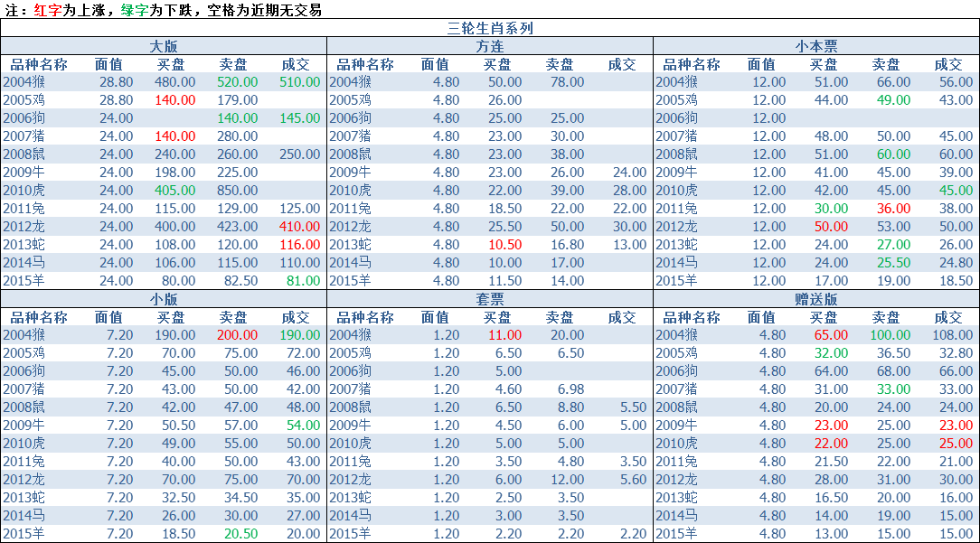The height and width of the screenshot is (543, 980).
Task: Click 品种名称 column header in 套票 table
Action: tap(365, 317)
